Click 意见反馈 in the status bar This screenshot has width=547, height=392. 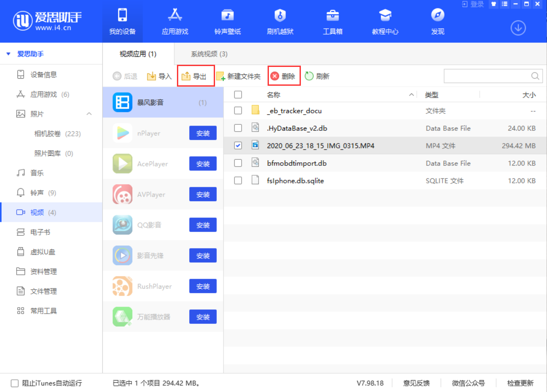[416, 383]
